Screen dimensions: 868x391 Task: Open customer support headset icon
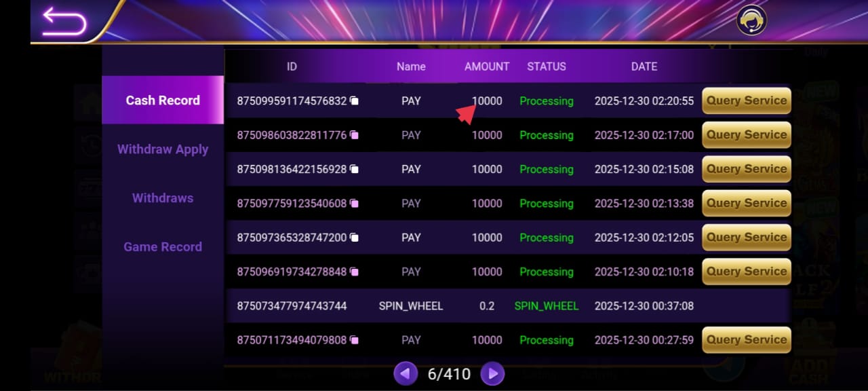(751, 20)
